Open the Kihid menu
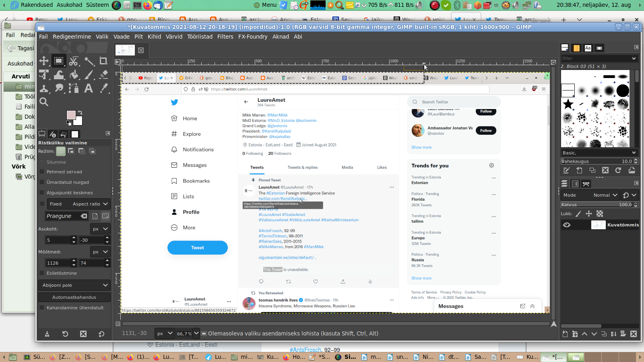Screen dimensions: 644x362 [154, 37]
